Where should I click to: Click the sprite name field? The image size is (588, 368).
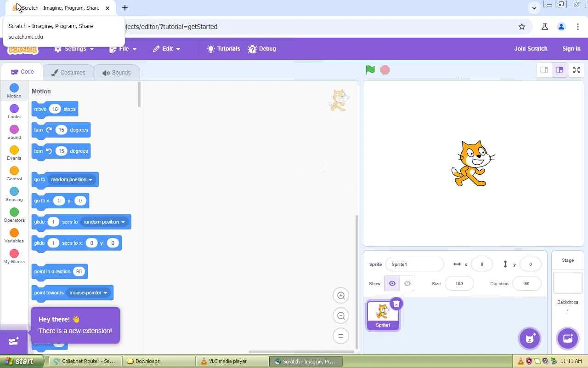click(x=415, y=264)
